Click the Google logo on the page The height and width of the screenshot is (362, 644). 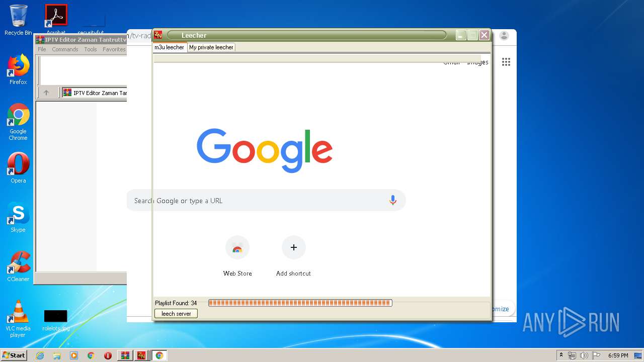[x=265, y=150]
